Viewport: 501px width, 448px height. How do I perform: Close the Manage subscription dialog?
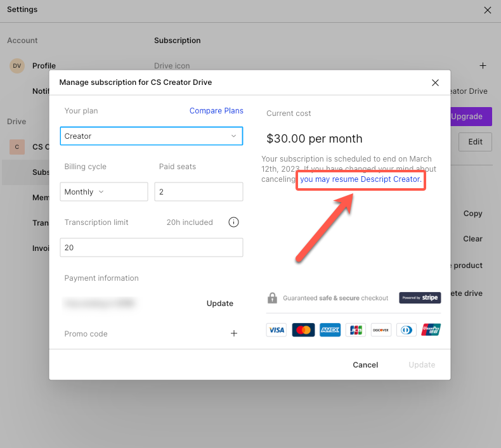click(x=435, y=83)
